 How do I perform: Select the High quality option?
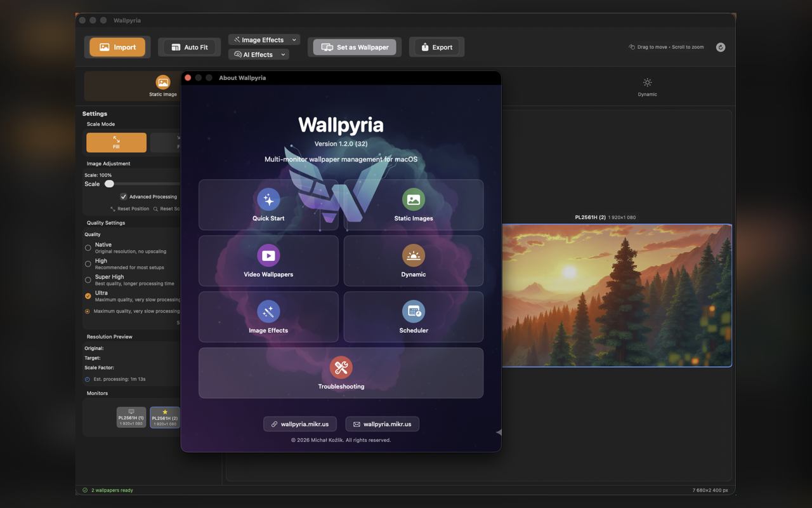pyautogui.click(x=88, y=264)
